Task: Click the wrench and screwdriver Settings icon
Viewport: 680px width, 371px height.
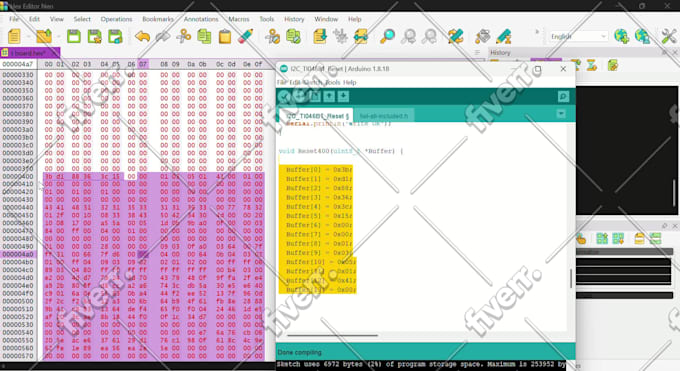Action: pos(668,36)
